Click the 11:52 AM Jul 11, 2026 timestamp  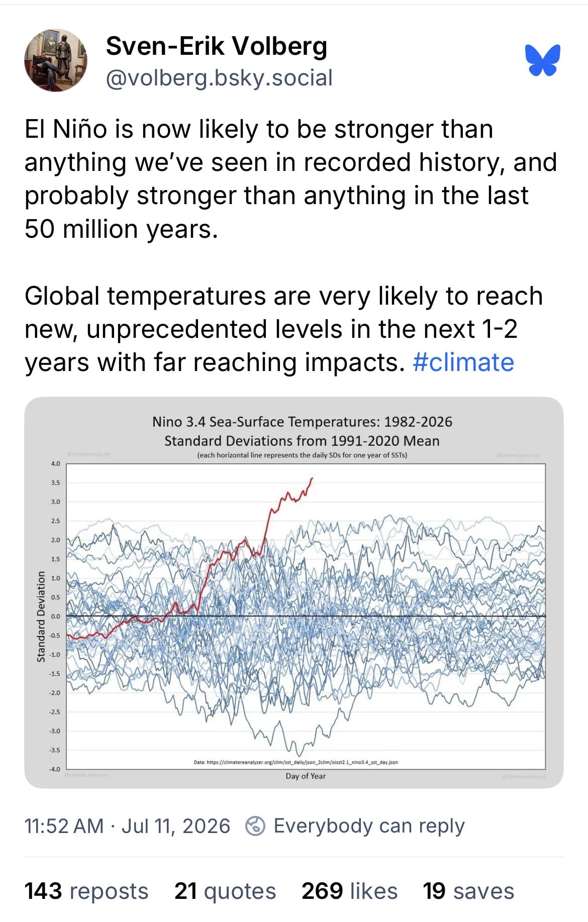point(127,826)
